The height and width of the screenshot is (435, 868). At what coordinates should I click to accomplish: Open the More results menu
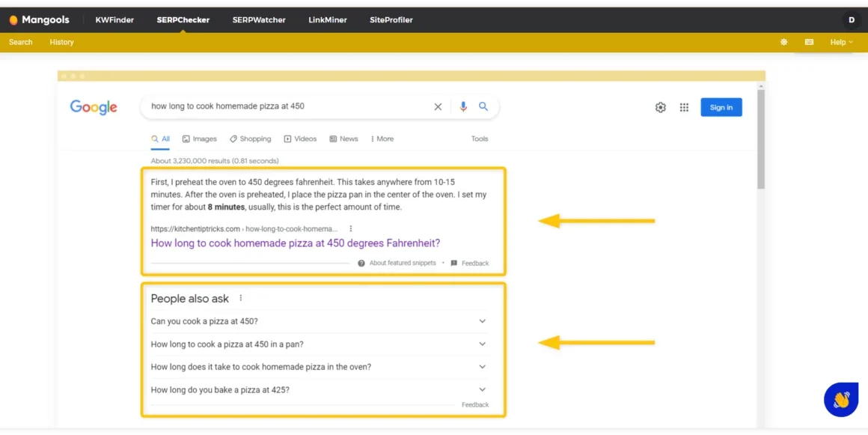point(382,139)
